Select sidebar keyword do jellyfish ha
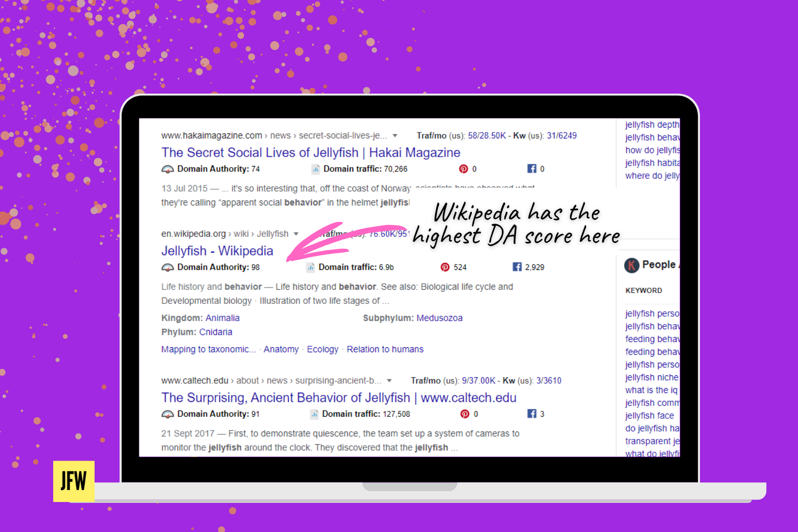The width and height of the screenshot is (798, 532). [x=652, y=429]
